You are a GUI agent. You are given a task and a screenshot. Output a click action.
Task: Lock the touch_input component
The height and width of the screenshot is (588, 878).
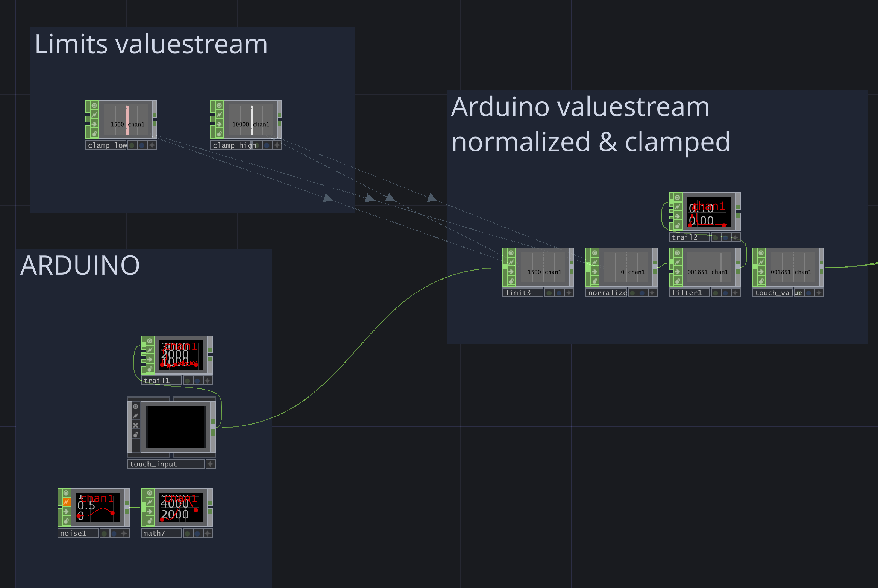136,434
